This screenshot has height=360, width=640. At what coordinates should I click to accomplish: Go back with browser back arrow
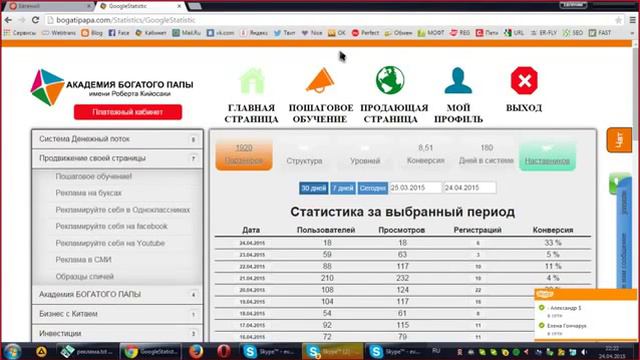click(x=8, y=20)
